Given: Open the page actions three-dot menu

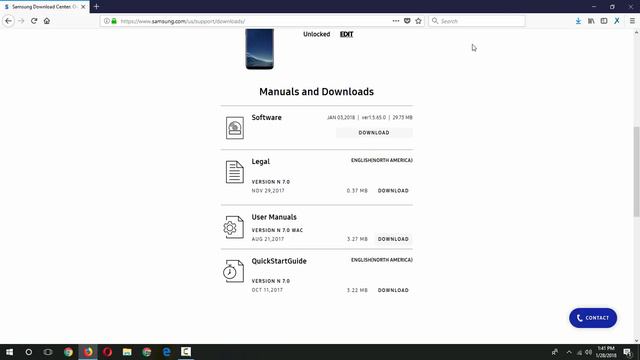Looking at the screenshot, I should point(396,21).
